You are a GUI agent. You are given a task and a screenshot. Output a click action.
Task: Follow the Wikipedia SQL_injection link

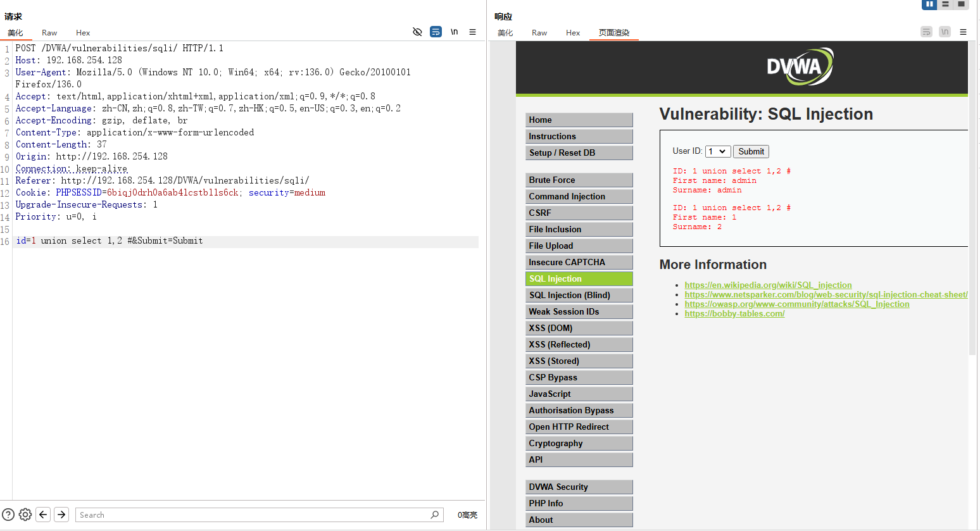click(x=768, y=285)
